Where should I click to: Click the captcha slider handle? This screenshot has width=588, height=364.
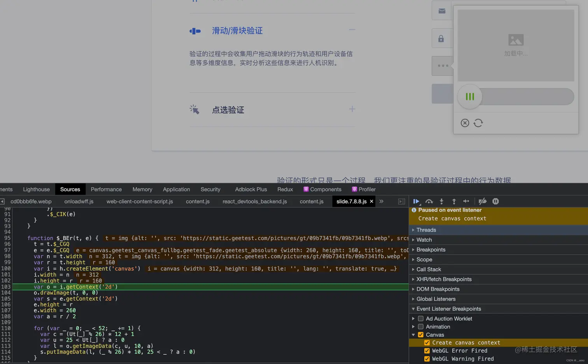(x=470, y=96)
